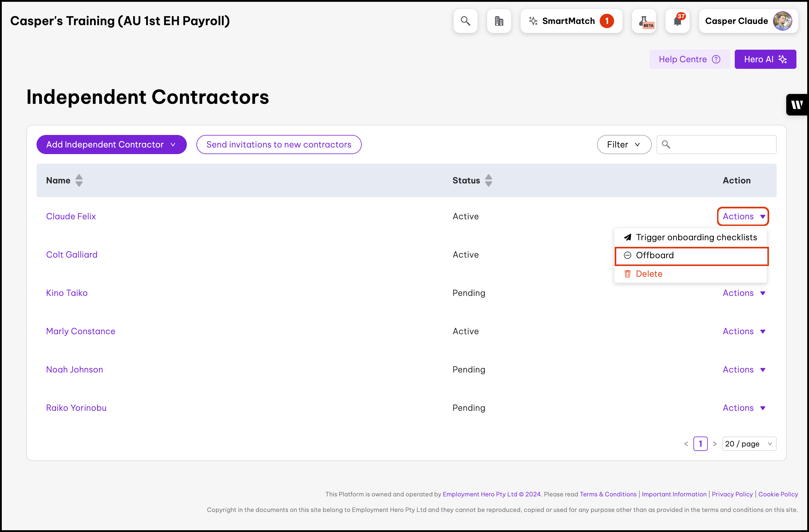Viewport: 809px width, 532px height.
Task: Sort table by Status column arrows
Action: pyautogui.click(x=488, y=180)
